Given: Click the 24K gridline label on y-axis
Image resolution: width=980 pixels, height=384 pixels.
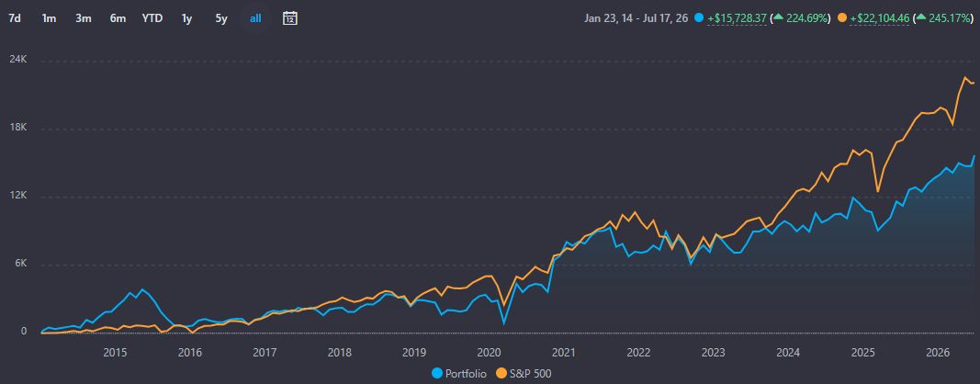Looking at the screenshot, I should pos(17,60).
